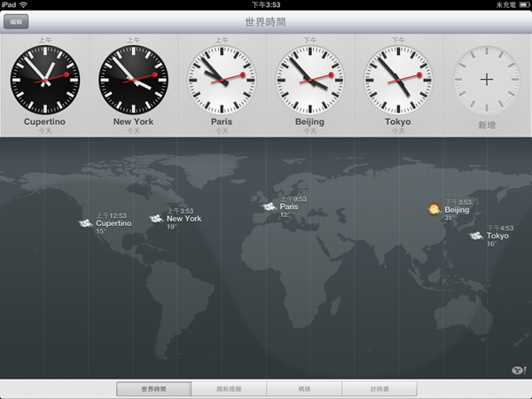532x399 pixels.
Task: Add a new clock with plus icon
Action: point(486,79)
